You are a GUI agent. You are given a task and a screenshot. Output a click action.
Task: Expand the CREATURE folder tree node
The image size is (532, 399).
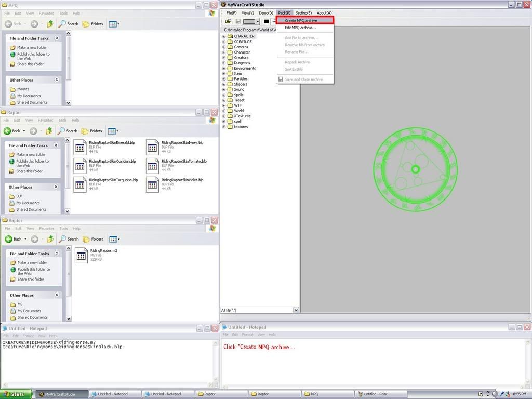(x=224, y=42)
